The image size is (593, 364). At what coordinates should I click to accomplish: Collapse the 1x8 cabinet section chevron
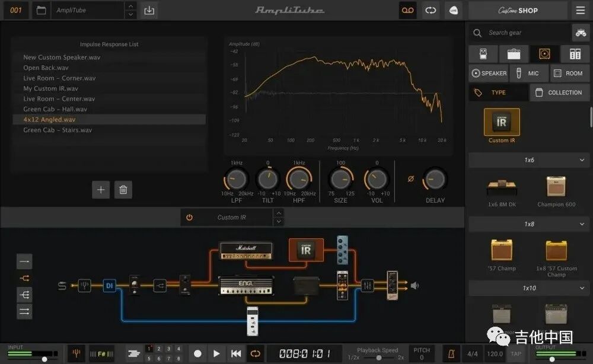(582, 223)
